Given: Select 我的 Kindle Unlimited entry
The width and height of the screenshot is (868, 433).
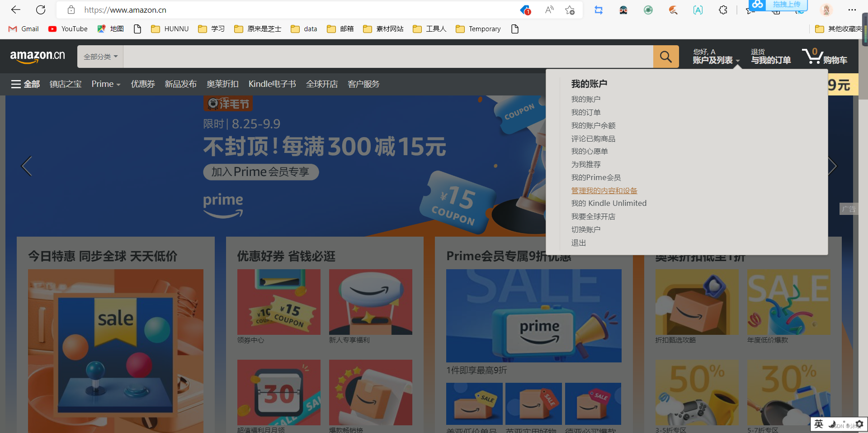Looking at the screenshot, I should coord(609,203).
